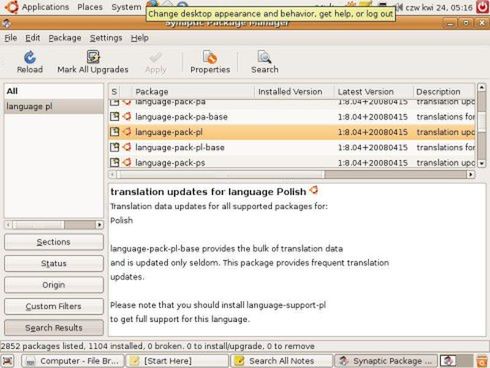Open the File menu
The image size is (490, 368).
click(11, 38)
